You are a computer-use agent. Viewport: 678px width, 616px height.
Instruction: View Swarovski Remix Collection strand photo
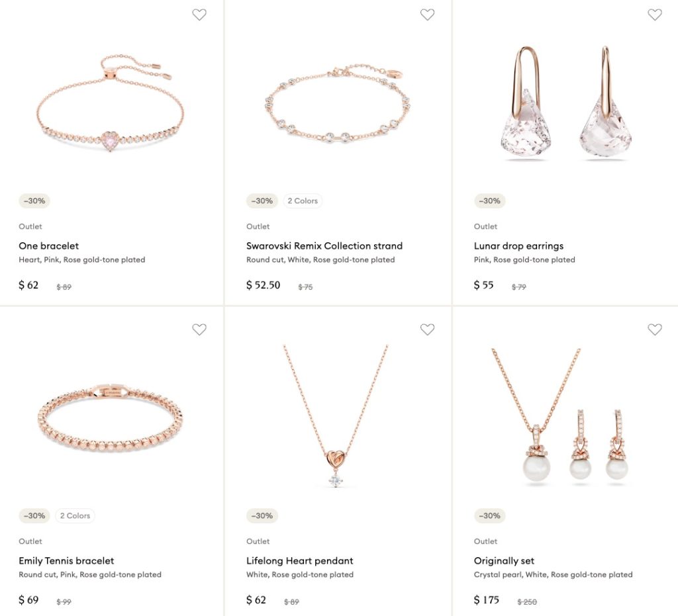pyautogui.click(x=338, y=105)
